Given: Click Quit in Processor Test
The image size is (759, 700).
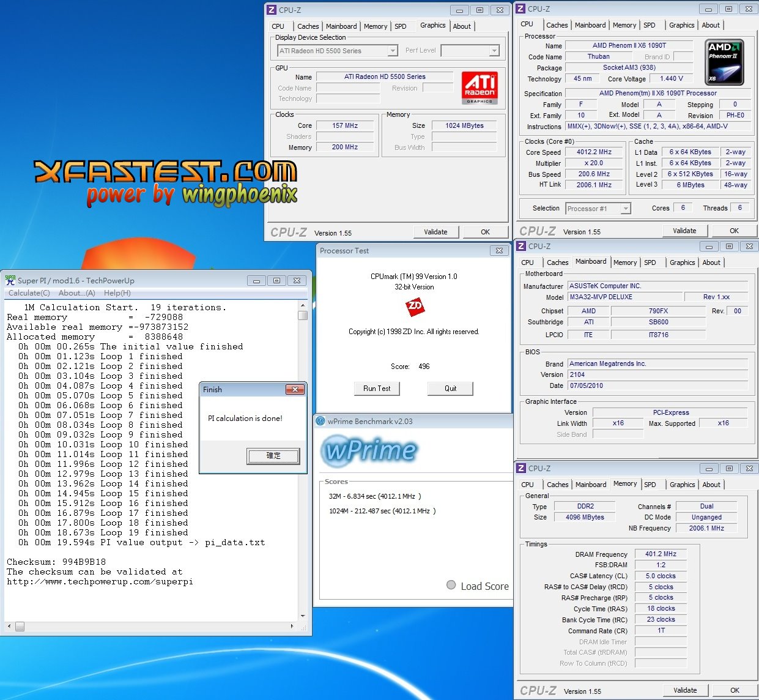Looking at the screenshot, I should [x=451, y=389].
